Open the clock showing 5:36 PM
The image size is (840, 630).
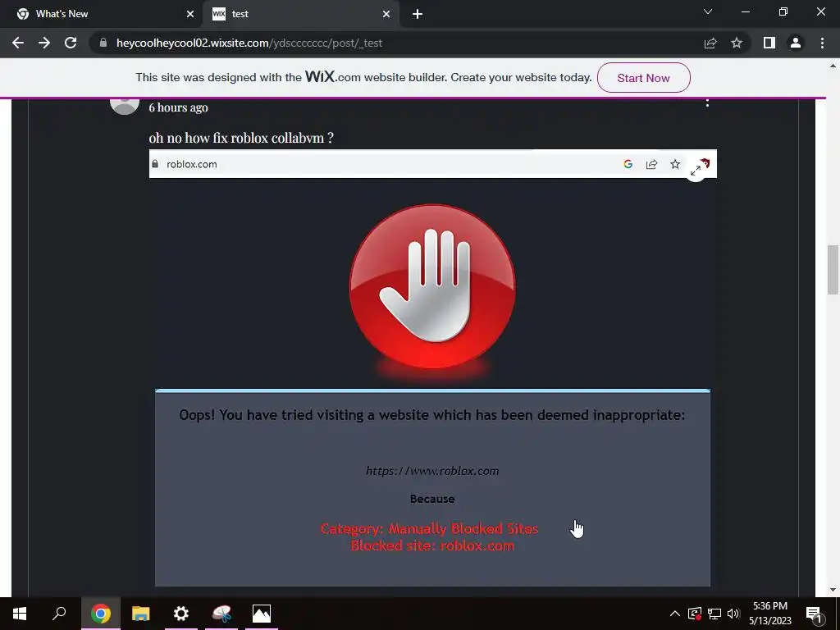tap(769, 614)
